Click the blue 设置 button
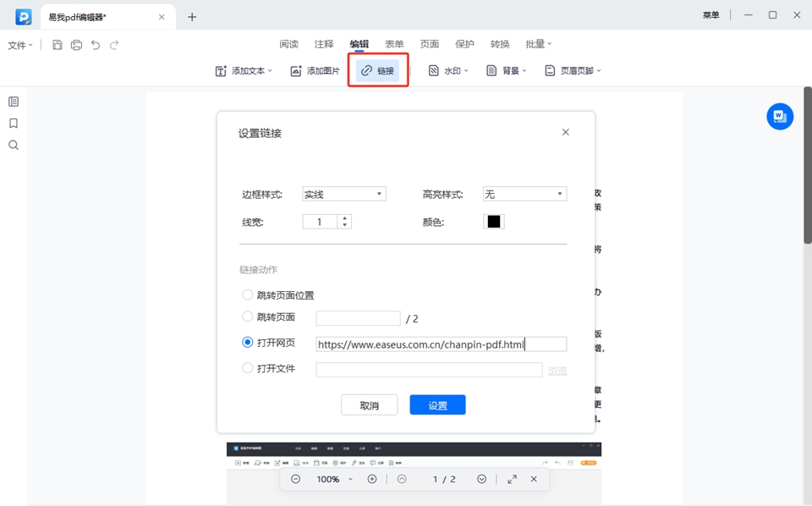The height and width of the screenshot is (506, 812). (437, 405)
